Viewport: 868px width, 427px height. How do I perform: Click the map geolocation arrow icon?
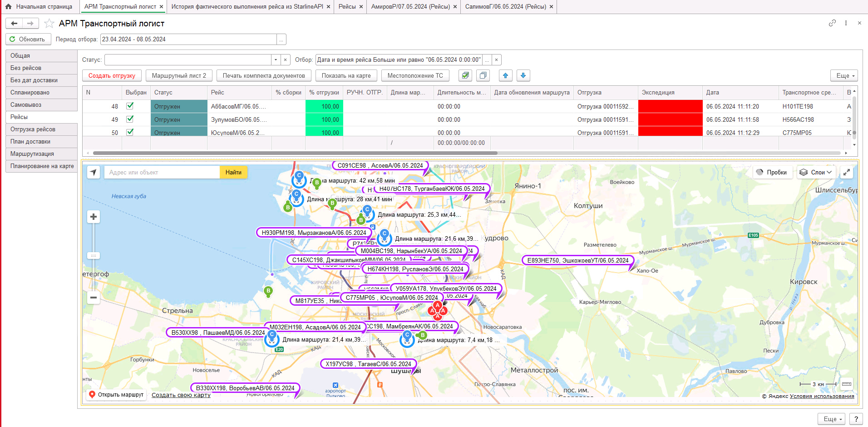[x=94, y=172]
